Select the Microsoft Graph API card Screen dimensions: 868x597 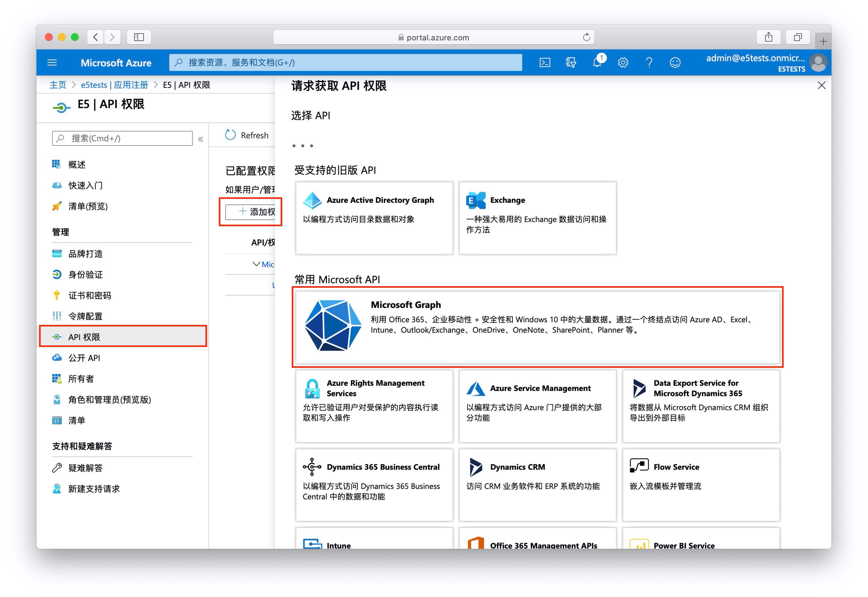coord(538,327)
